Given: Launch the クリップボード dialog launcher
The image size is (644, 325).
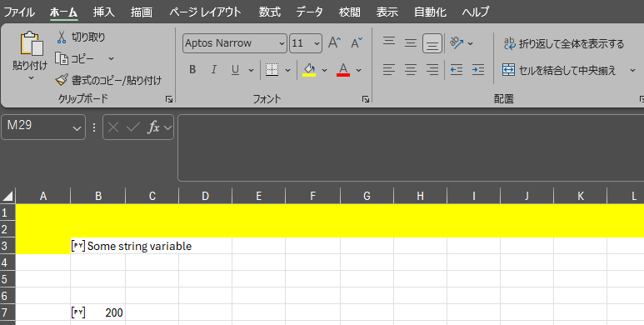Looking at the screenshot, I should click(169, 99).
